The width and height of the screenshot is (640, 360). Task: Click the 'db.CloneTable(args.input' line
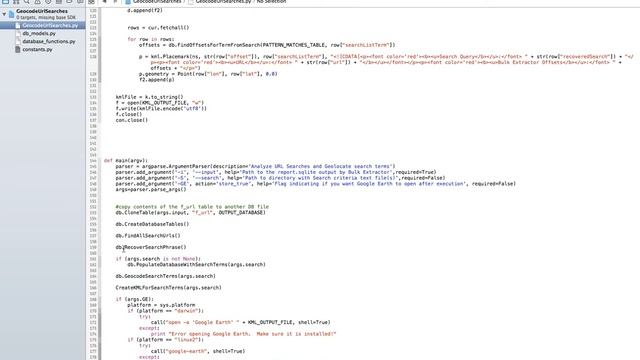pyautogui.click(x=190, y=212)
